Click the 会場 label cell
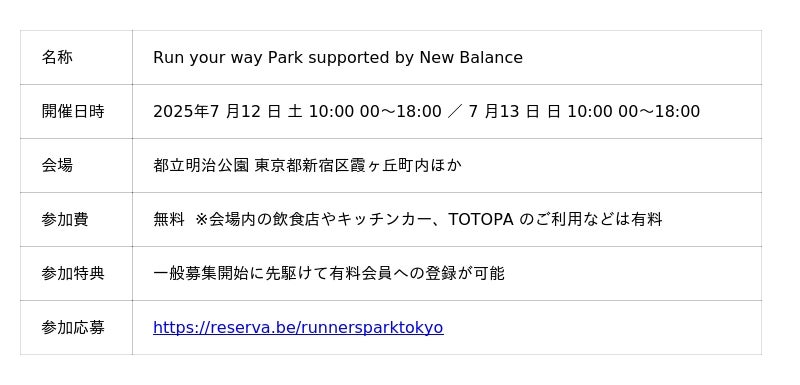 click(x=77, y=166)
